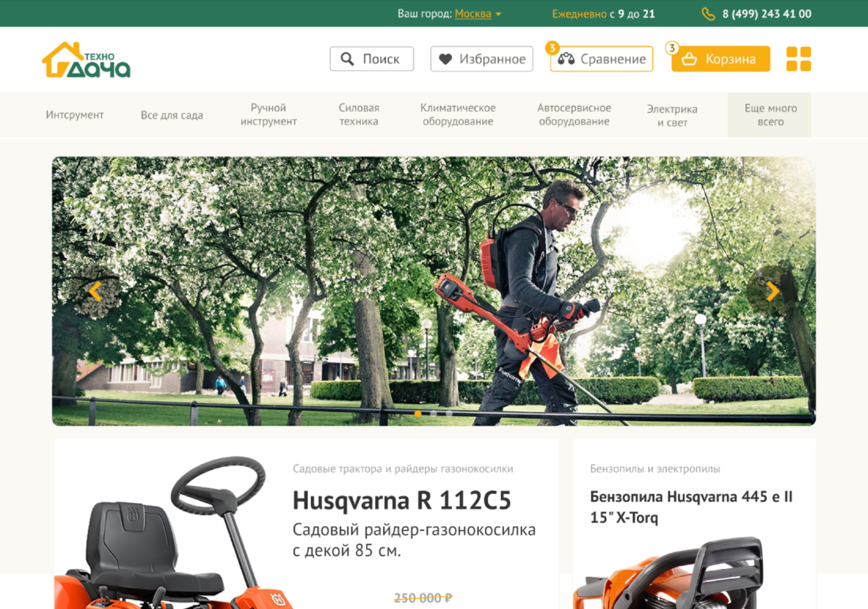Click the garden rider mower image
Viewport: 868px width, 609px height.
click(x=173, y=533)
